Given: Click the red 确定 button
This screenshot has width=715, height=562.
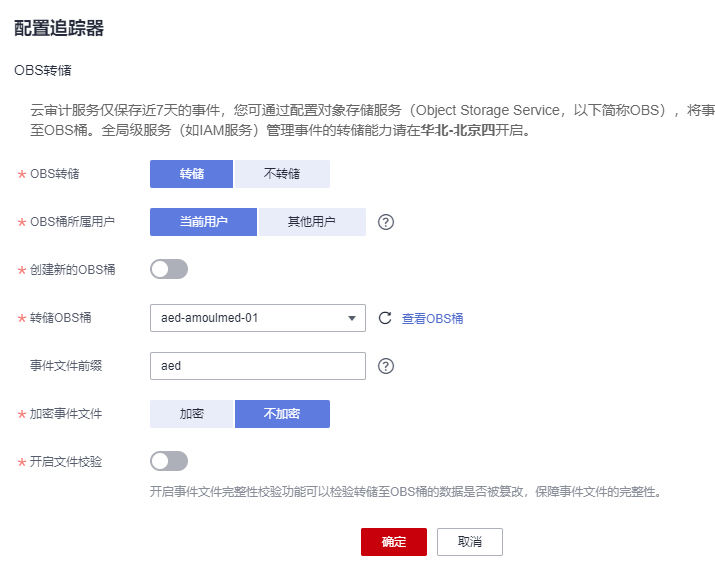Looking at the screenshot, I should [394, 542].
